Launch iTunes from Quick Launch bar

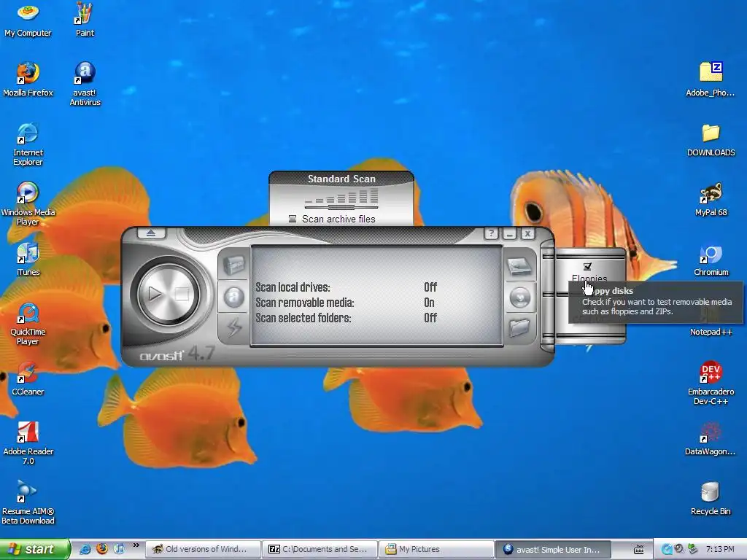[119, 549]
